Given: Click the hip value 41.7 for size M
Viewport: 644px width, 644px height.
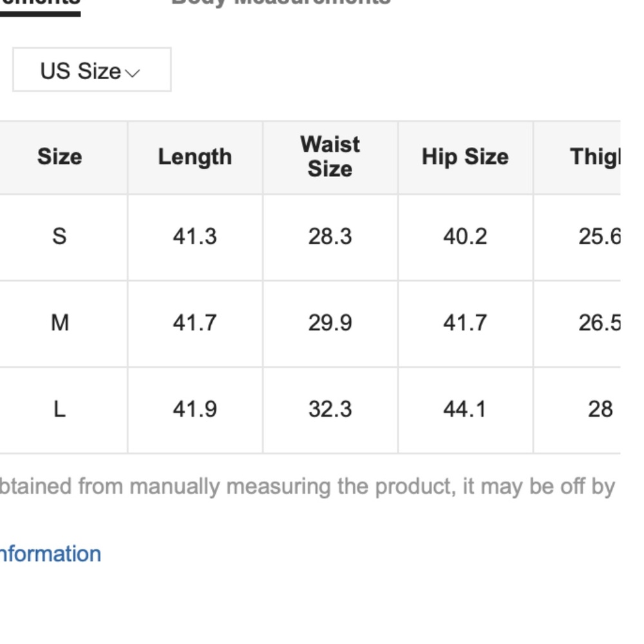Looking at the screenshot, I should pos(465,323).
